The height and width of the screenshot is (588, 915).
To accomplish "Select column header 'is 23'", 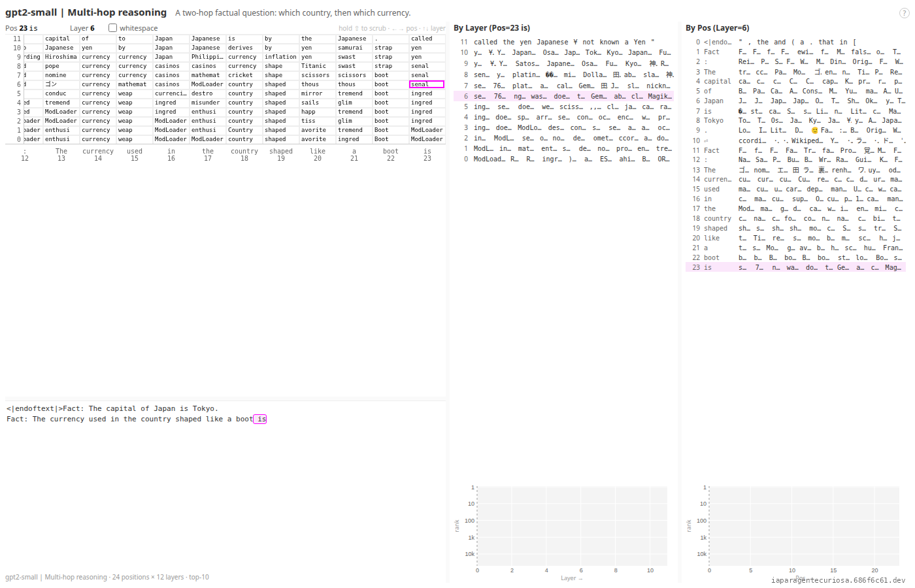I will pos(427,154).
